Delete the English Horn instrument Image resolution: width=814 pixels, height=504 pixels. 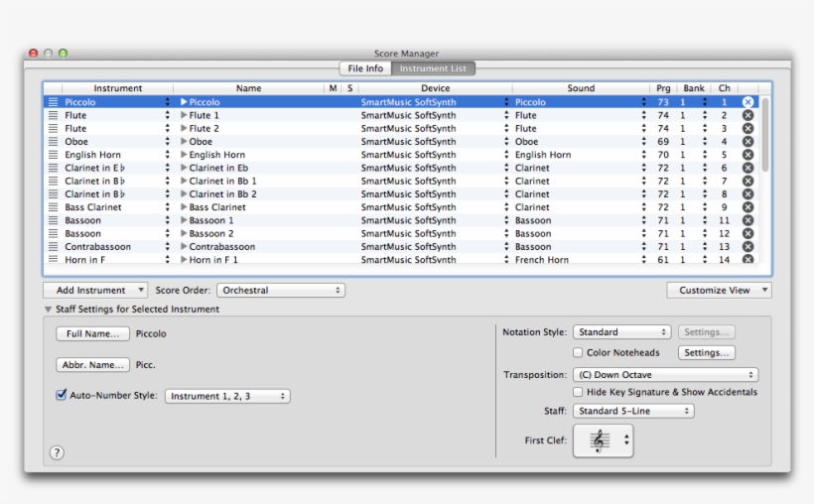point(747,155)
